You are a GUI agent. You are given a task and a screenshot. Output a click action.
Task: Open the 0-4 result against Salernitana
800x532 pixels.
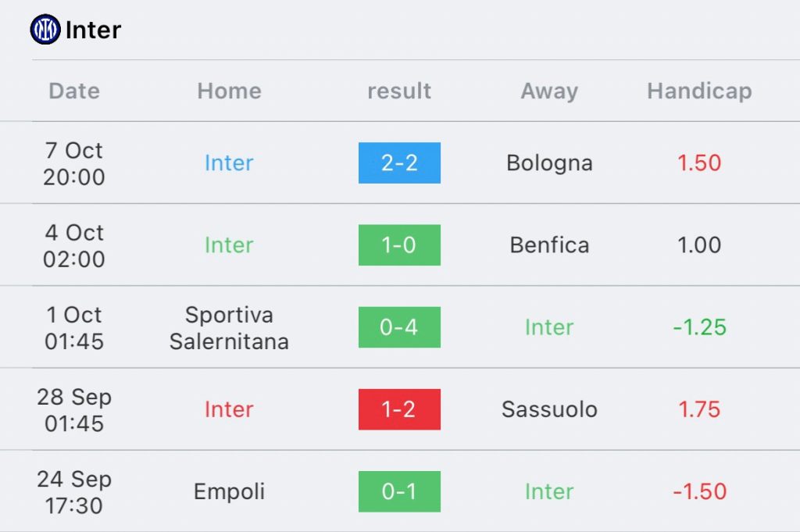399,327
